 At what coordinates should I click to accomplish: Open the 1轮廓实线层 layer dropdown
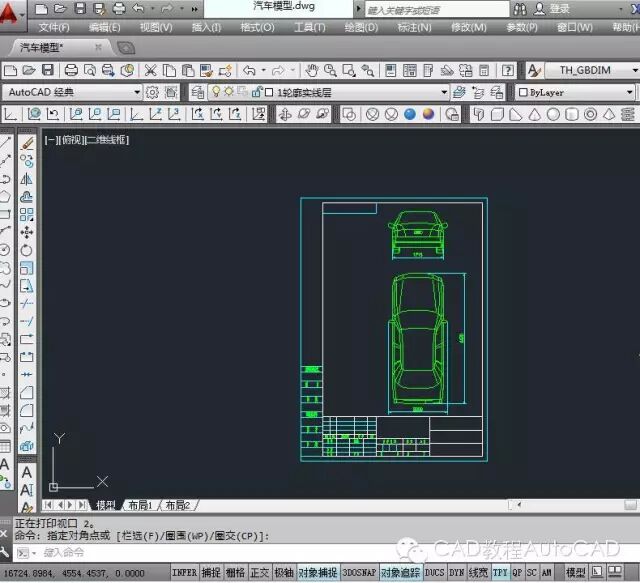[329, 92]
